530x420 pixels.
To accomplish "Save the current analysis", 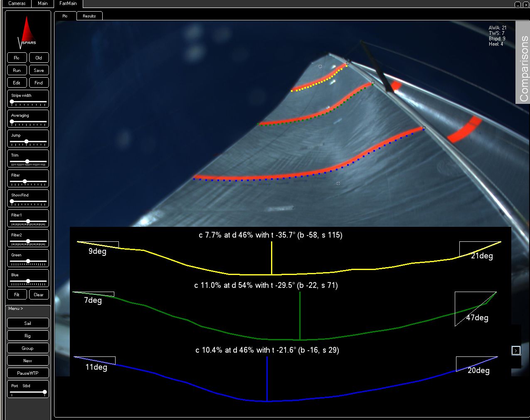I will click(x=39, y=70).
